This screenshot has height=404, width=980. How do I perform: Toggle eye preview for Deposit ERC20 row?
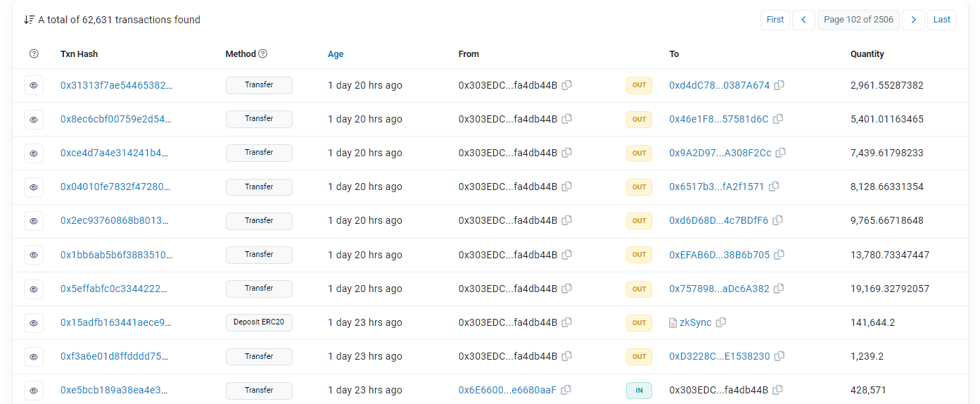(x=34, y=323)
